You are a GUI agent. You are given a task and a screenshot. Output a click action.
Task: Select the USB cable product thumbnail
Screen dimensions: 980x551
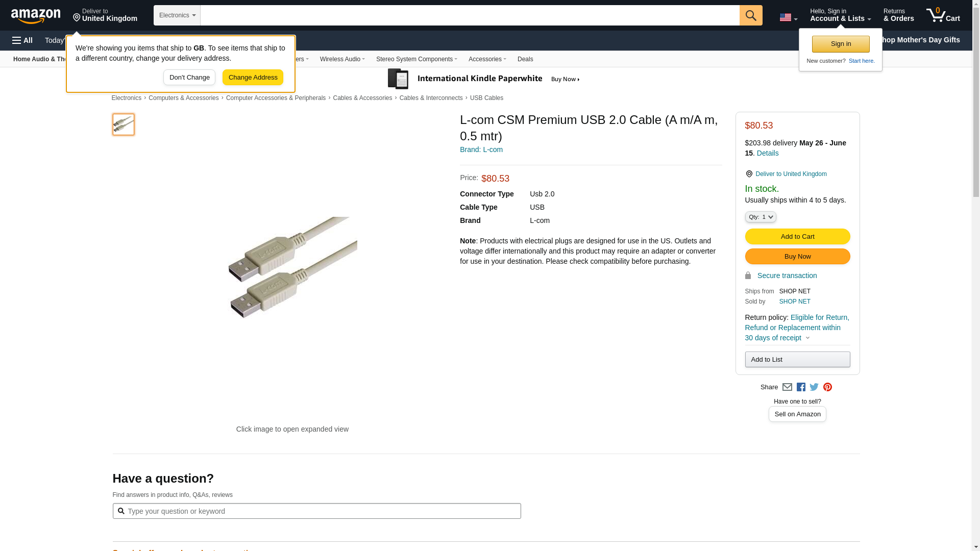(124, 124)
